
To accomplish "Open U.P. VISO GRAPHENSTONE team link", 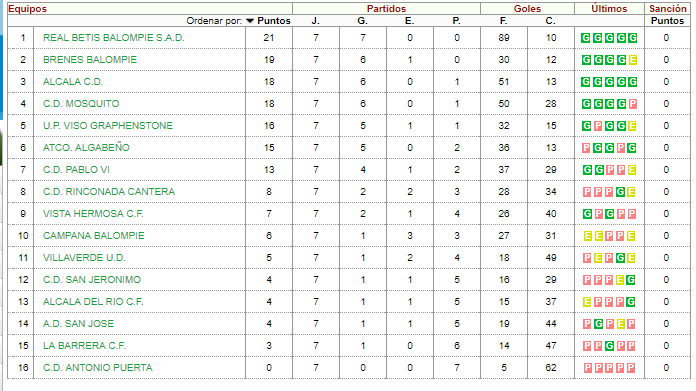I will point(108,126).
